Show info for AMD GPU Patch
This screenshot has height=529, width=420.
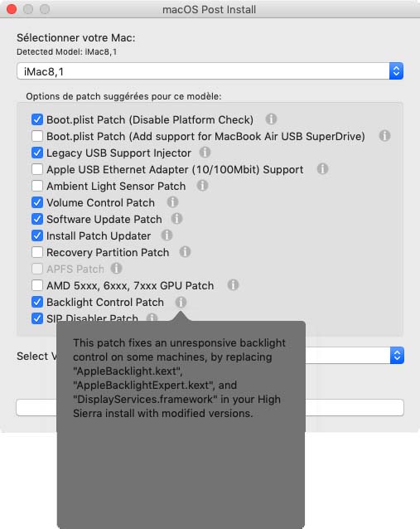[x=233, y=284]
